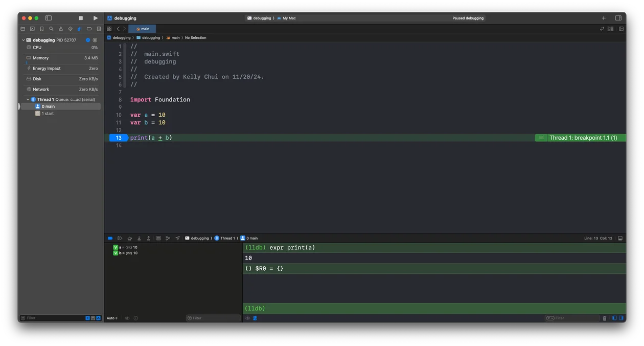Open the Issue navigator warning icon
Image resolution: width=644 pixels, height=346 pixels.
61,29
